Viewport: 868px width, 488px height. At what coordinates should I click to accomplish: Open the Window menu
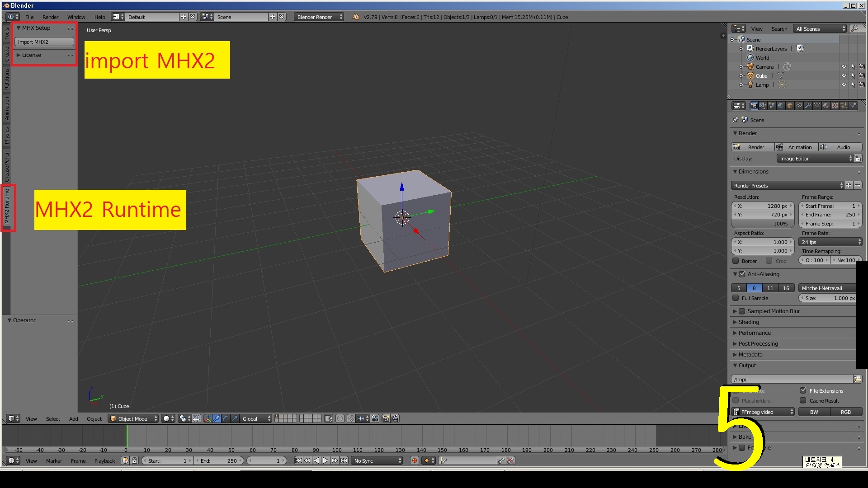click(76, 17)
